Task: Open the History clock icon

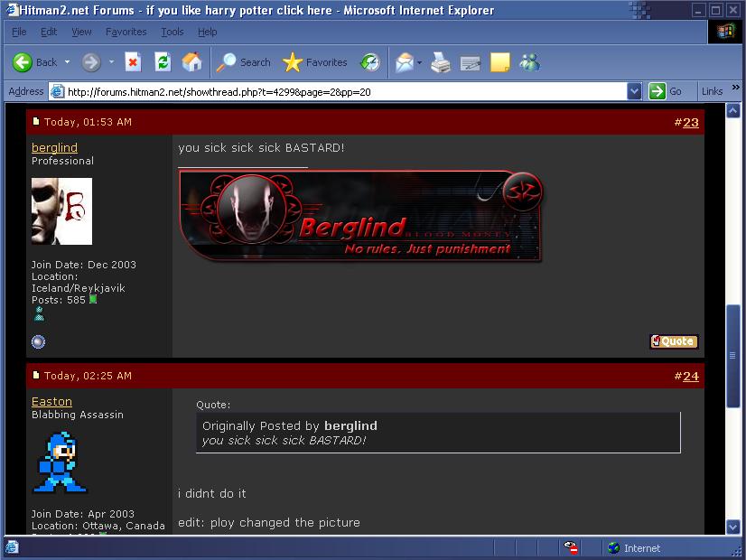Action: coord(370,62)
